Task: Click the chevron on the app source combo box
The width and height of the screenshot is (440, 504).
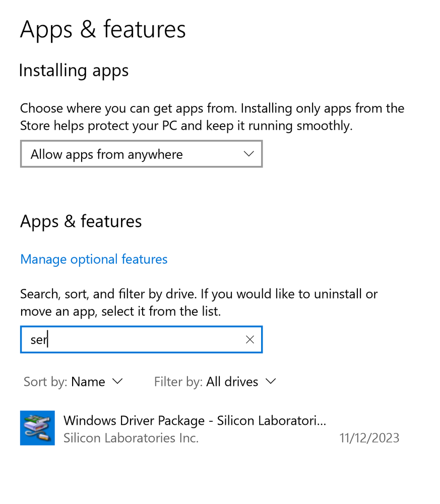Action: [248, 154]
